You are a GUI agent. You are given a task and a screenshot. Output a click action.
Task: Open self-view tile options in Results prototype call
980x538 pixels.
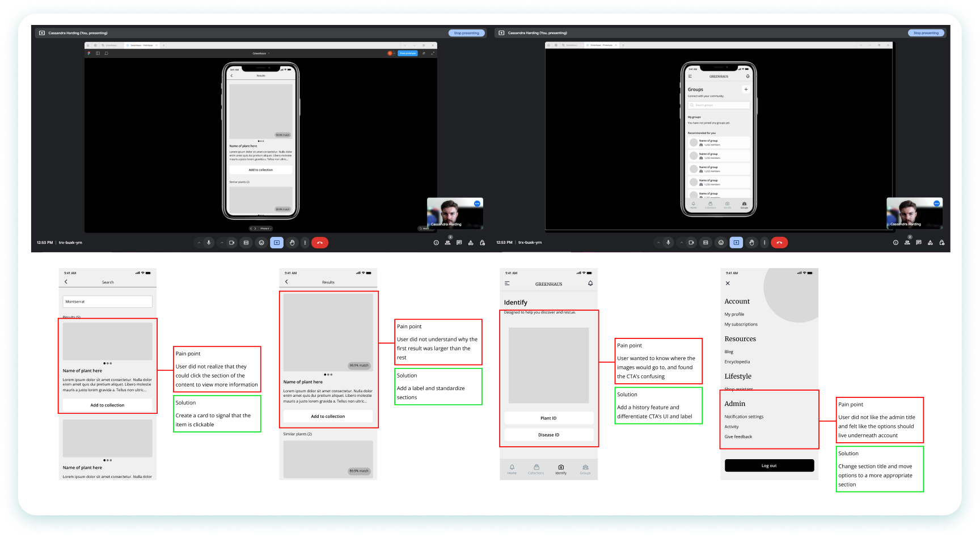[x=477, y=204]
